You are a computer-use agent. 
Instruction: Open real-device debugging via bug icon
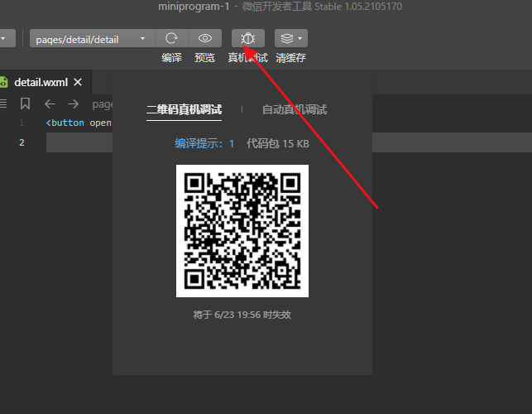coord(248,38)
